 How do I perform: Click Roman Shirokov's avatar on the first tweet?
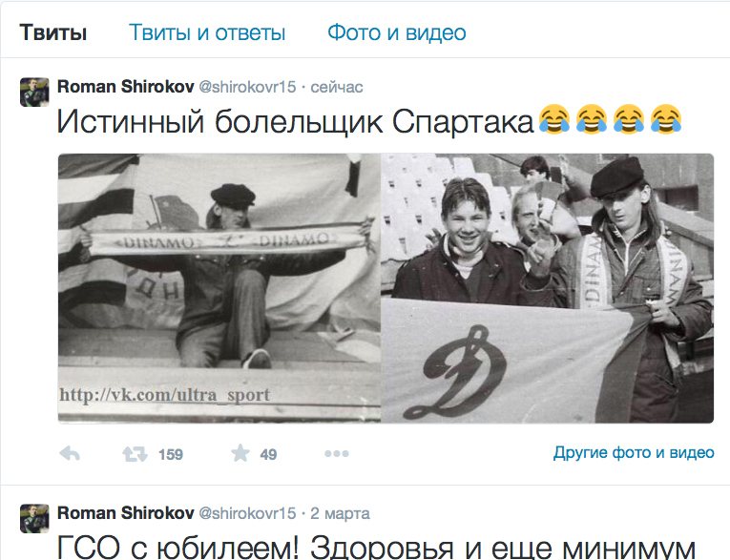tap(34, 93)
